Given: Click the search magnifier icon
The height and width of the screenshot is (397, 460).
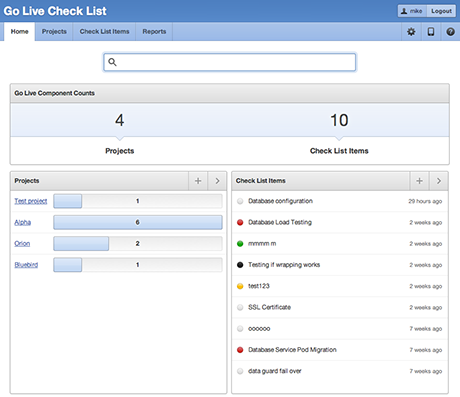Looking at the screenshot, I should pos(112,62).
